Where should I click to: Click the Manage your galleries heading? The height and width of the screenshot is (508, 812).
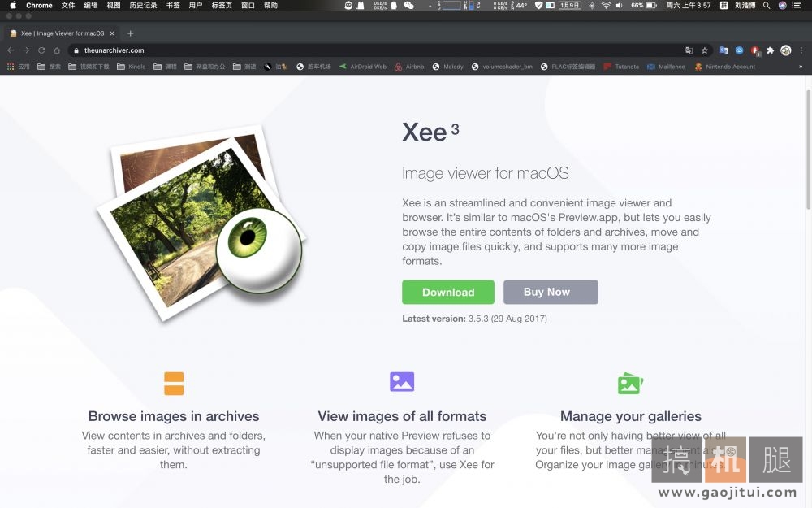click(x=631, y=416)
